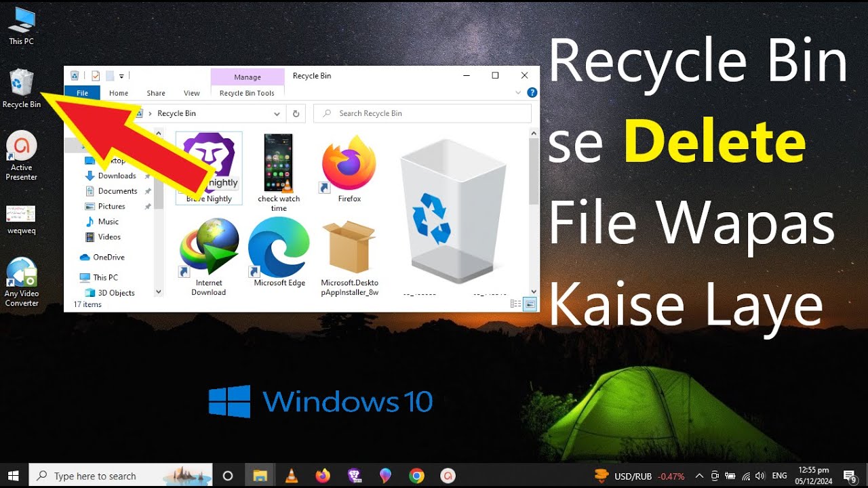Open address bar history dropdown
The image size is (868, 488).
click(x=277, y=114)
